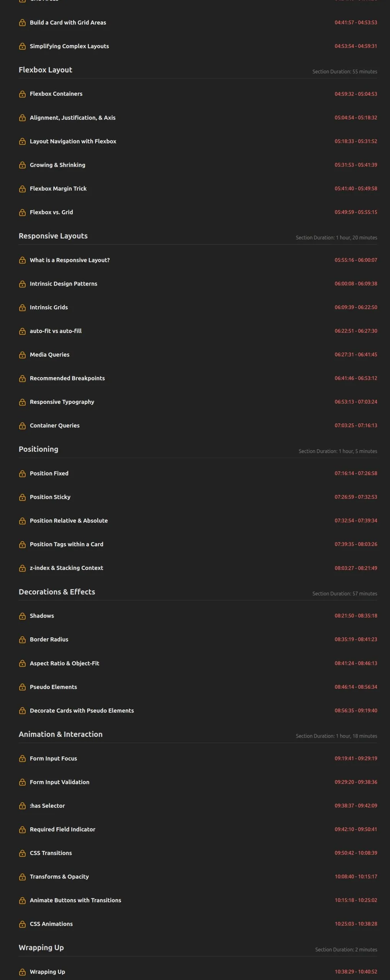Open Decorate Cards with Pseudo Elements
390x980 pixels.
pyautogui.click(x=82, y=710)
